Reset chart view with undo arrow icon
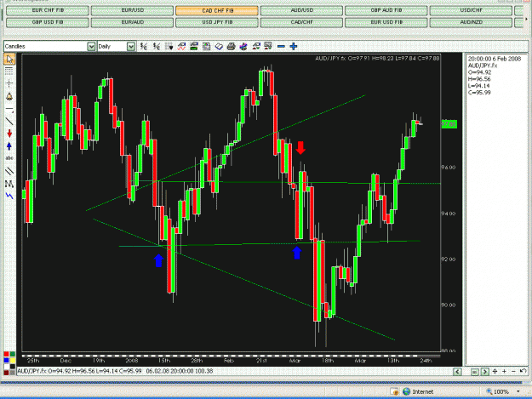Screen dimensions: 532x399 (523, 372)
